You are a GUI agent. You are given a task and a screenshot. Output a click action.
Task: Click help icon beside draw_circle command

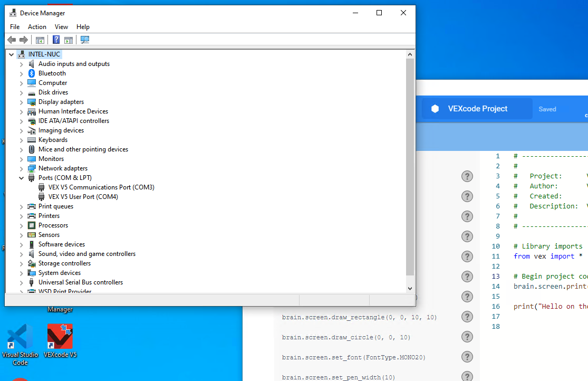tap(467, 337)
